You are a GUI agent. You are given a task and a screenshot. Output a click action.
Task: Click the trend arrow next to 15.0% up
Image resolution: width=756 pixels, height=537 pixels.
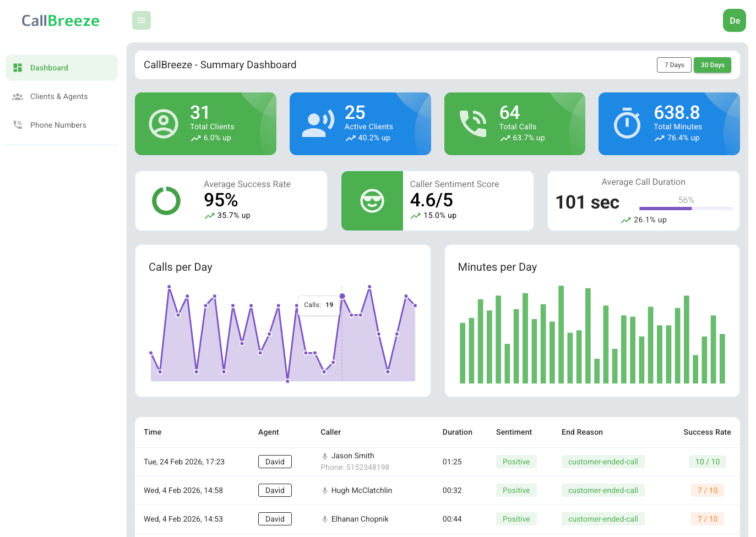click(x=415, y=216)
